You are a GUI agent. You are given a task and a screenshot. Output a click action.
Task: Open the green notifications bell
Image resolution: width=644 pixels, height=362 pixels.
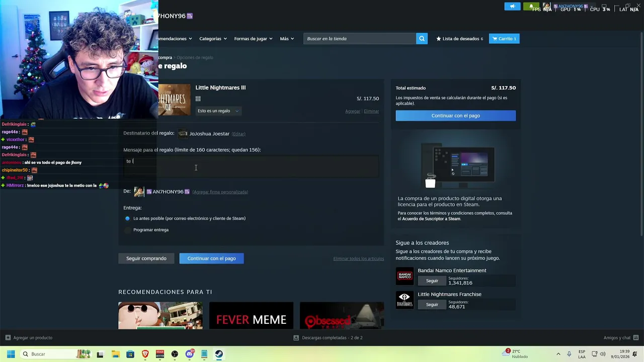coord(531,7)
